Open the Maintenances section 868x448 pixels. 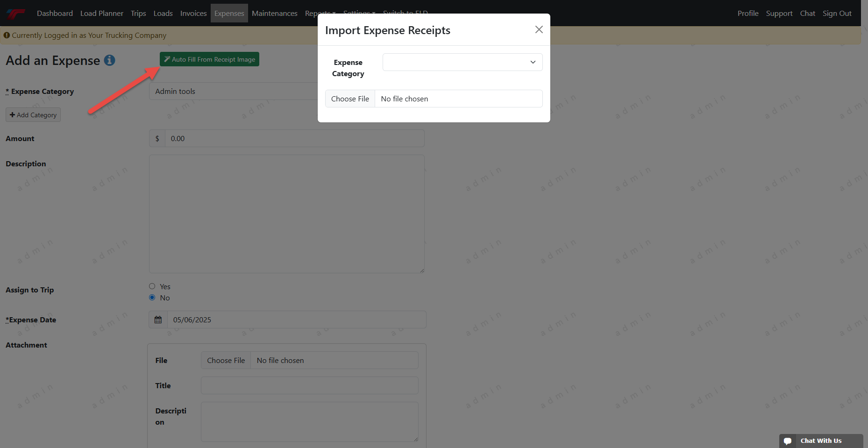click(274, 14)
